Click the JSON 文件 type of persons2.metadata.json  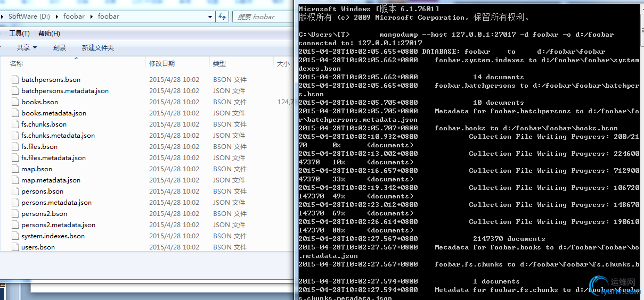click(x=229, y=224)
